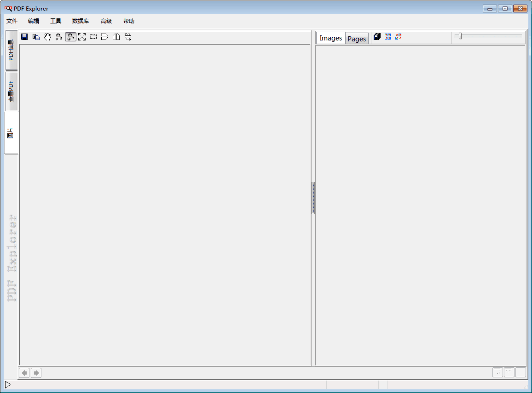Open the 文件 menu
Screen dimensions: 532x393
[12, 21]
